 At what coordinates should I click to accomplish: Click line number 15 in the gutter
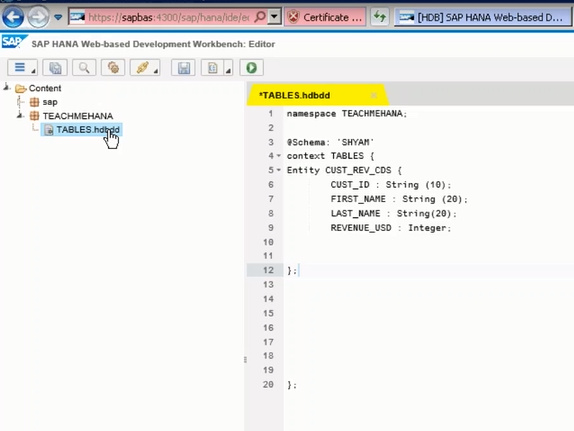pyautogui.click(x=268, y=313)
